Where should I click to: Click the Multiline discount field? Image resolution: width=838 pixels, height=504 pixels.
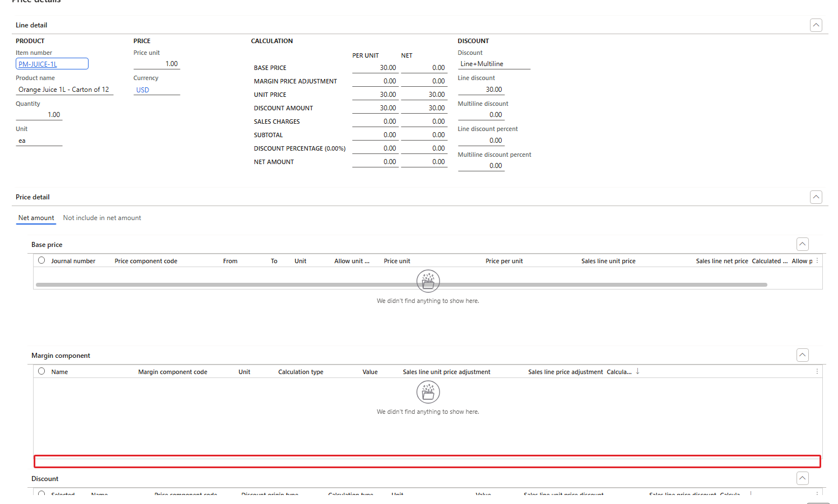pyautogui.click(x=481, y=115)
